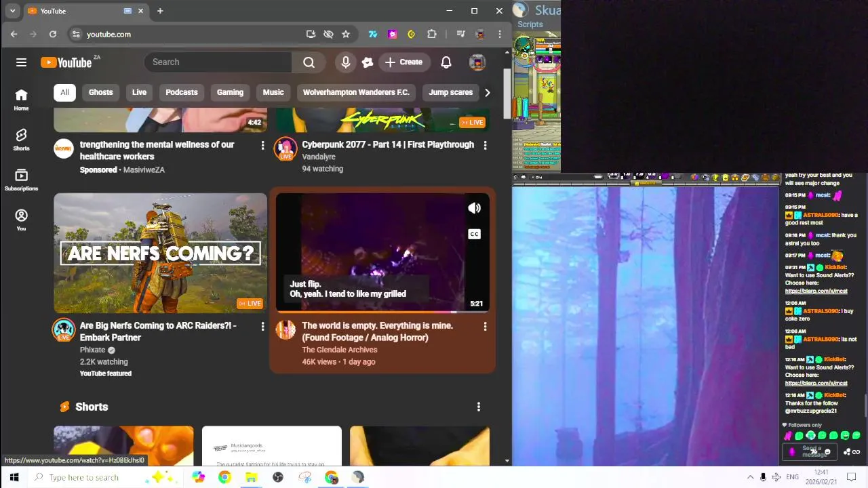Open Shorts in the YouTube sidebar

pos(21,140)
